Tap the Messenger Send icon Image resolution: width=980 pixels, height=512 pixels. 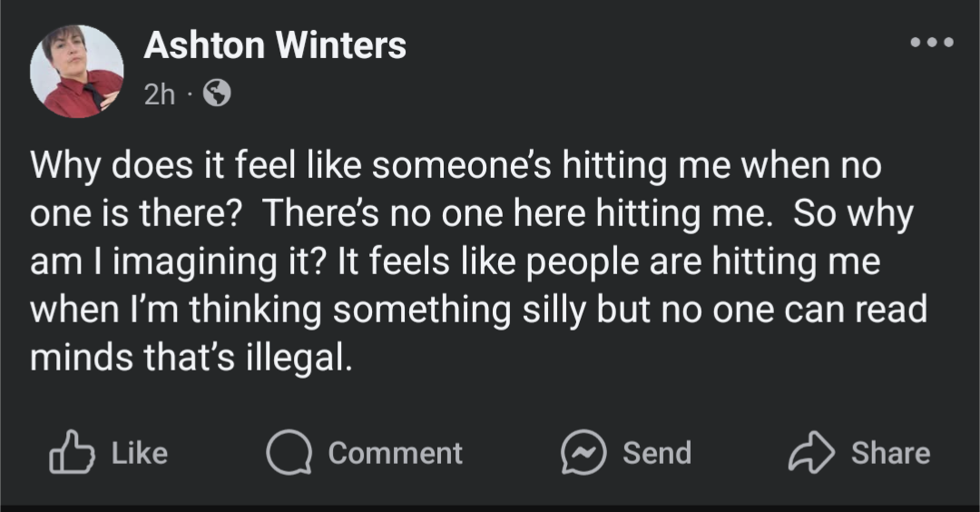tap(583, 452)
